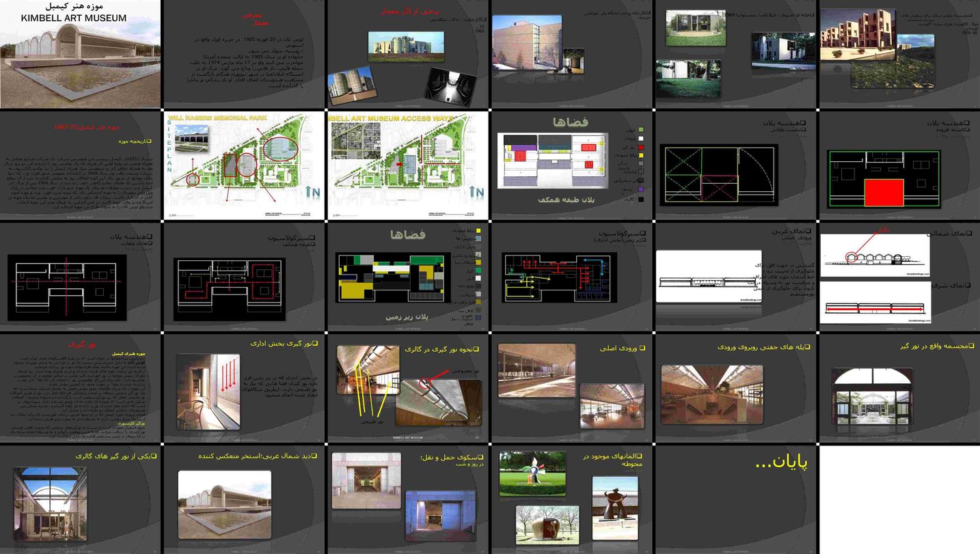The width and height of the screenshot is (980, 554).
Task: Open the Kimbell Art Museum Access Ways slide
Action: (407, 165)
